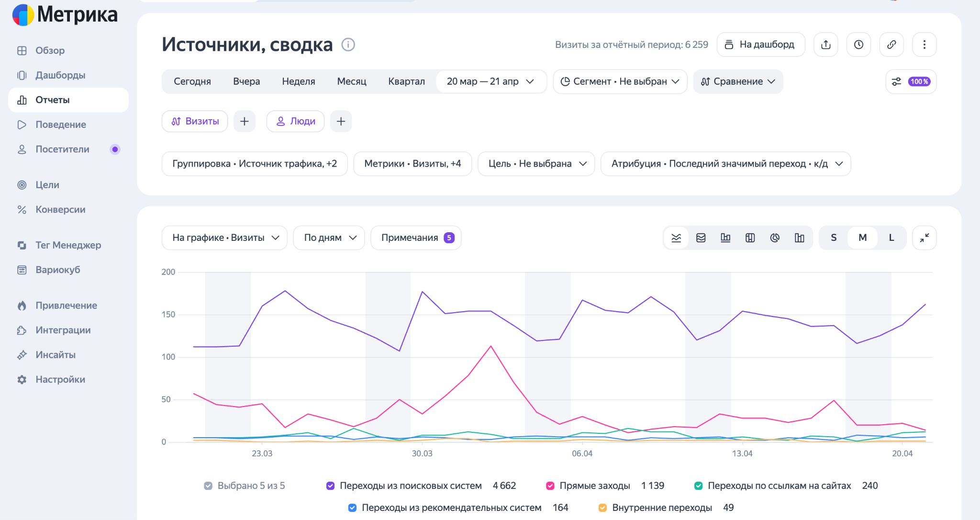Screen dimensions: 980x520
Task: Open Примечания notes button
Action: click(x=416, y=238)
